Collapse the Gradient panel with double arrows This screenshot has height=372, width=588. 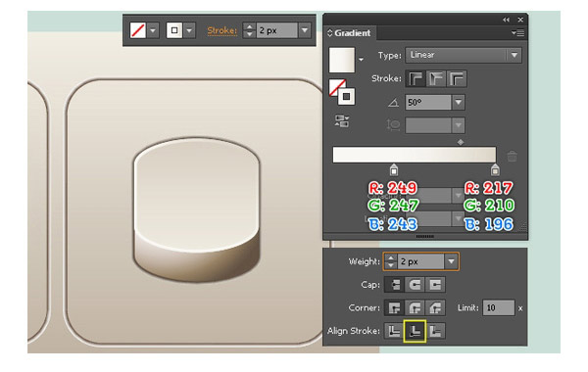point(507,20)
